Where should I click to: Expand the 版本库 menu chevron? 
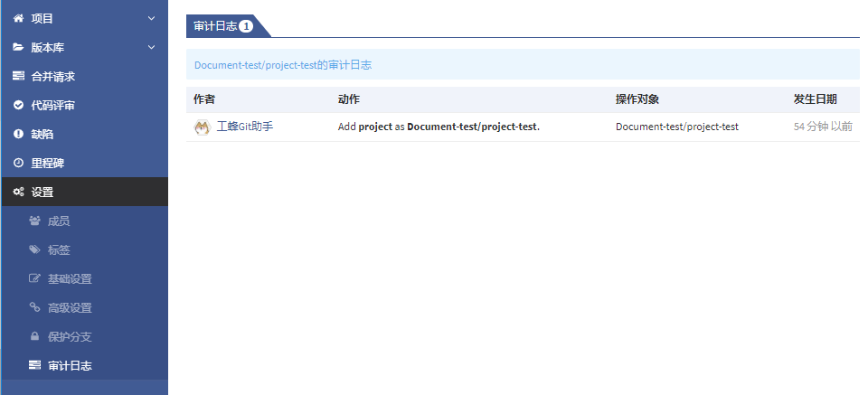tap(151, 47)
